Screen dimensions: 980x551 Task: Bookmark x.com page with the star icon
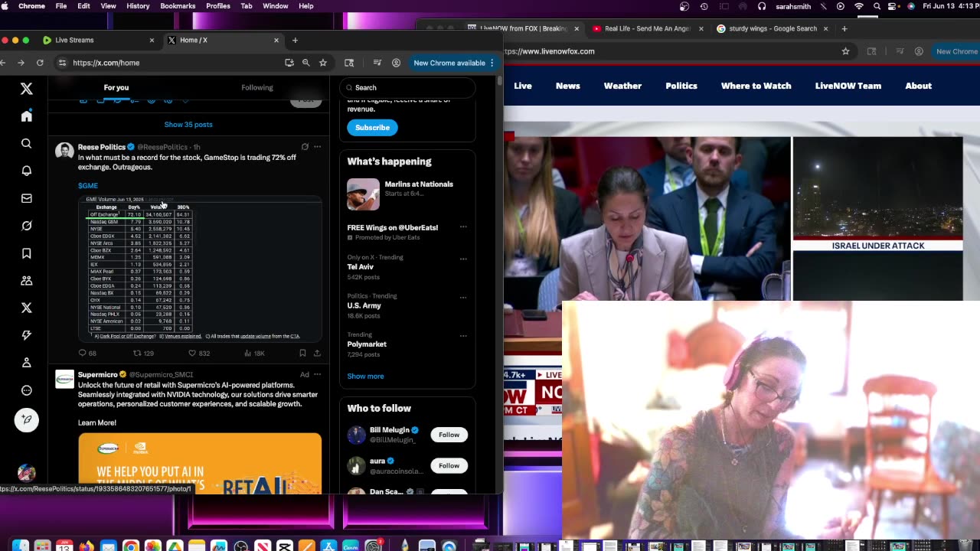[x=323, y=63]
